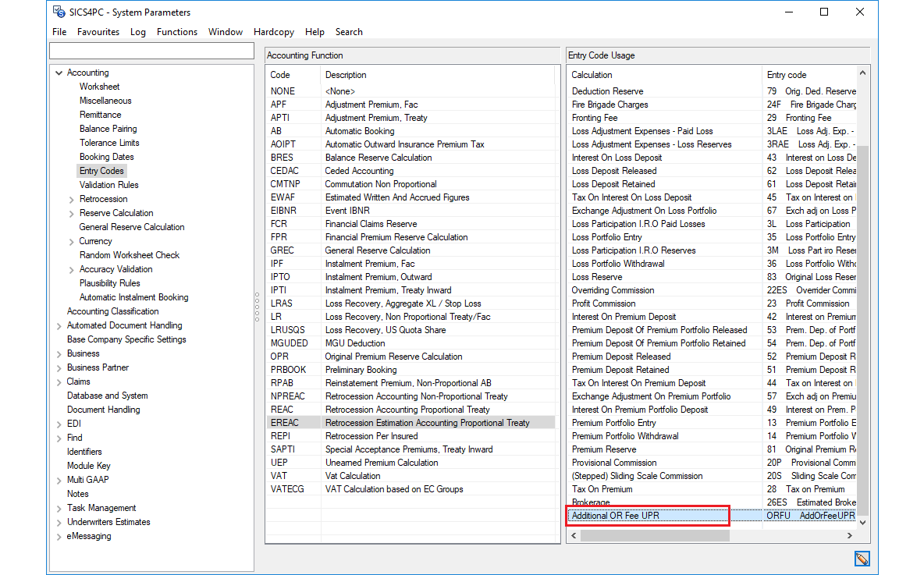
Task: Open the Hardcopy menu
Action: [273, 32]
